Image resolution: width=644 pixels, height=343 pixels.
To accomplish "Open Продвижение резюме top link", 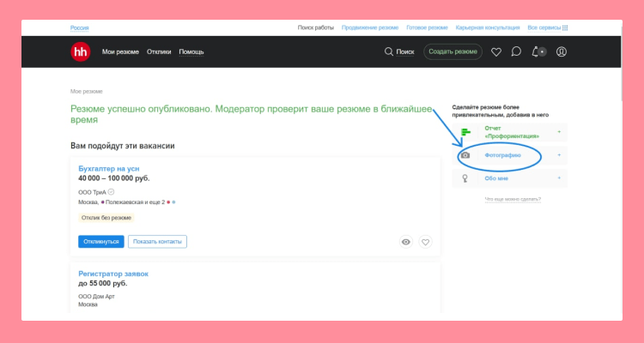I will tap(370, 28).
